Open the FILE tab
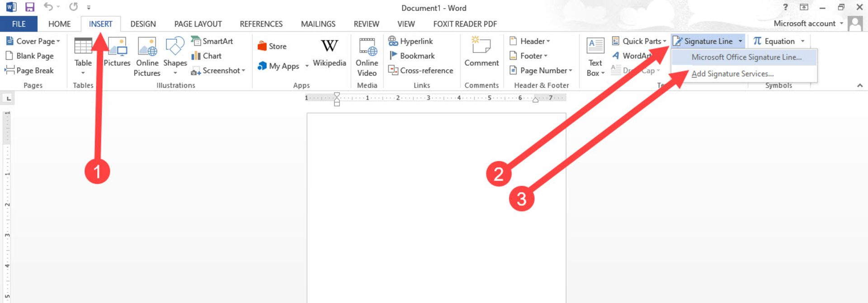The image size is (868, 303). point(19,24)
